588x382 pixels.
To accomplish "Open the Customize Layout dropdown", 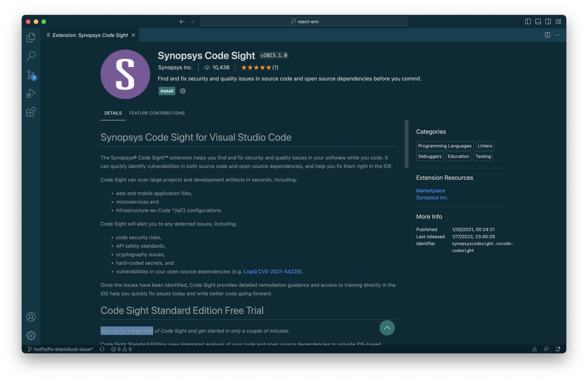I will pos(558,21).
